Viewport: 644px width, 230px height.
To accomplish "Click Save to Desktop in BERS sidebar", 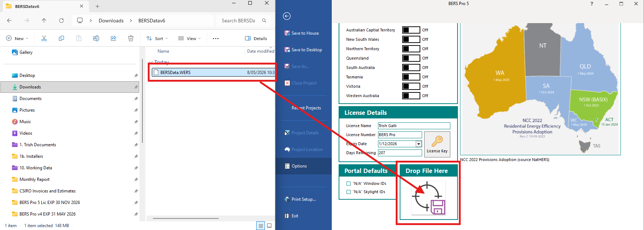I will (x=303, y=50).
